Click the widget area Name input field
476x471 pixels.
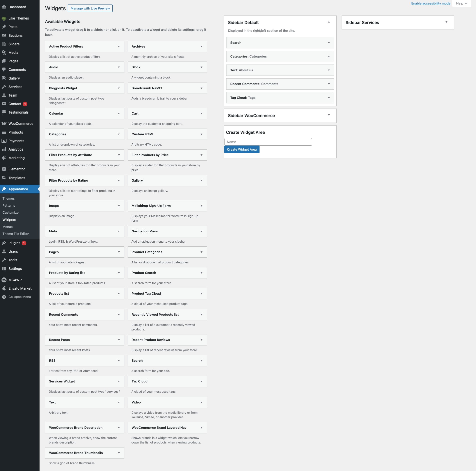[x=268, y=142]
